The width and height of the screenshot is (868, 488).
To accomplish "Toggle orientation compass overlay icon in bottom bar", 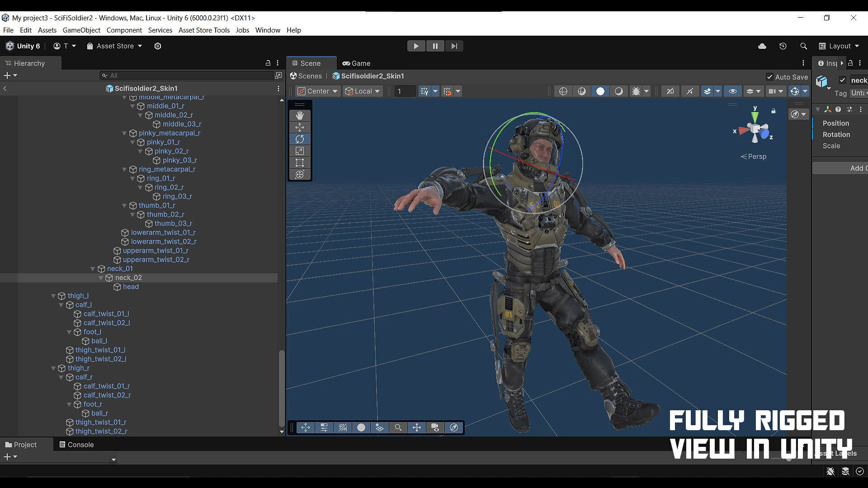I will pos(454,427).
